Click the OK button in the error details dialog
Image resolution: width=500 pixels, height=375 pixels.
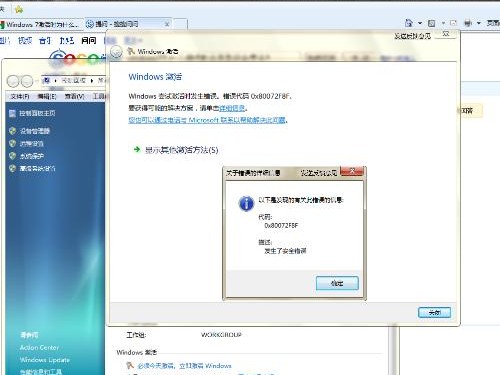(337, 283)
